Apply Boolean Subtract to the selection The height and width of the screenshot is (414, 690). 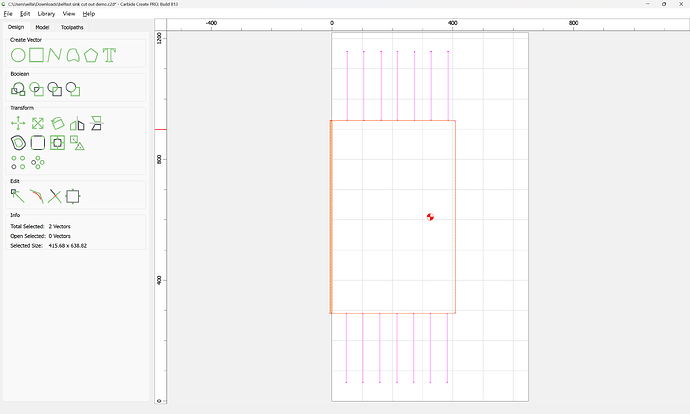click(55, 89)
